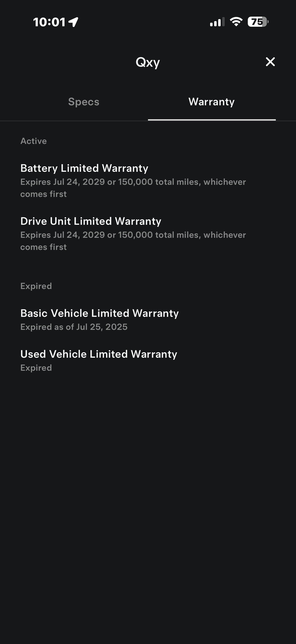Image resolution: width=296 pixels, height=644 pixels.
Task: Select the Warranty tab
Action: [211, 102]
